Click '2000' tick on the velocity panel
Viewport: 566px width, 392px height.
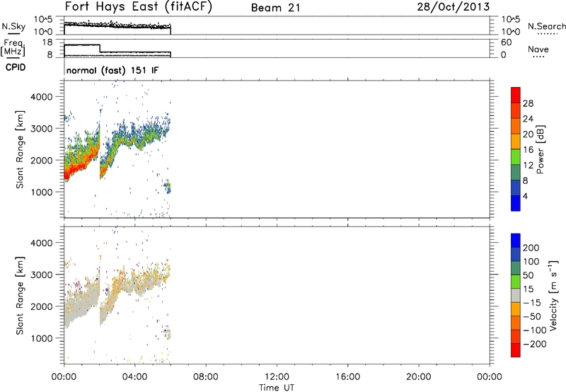(x=41, y=306)
